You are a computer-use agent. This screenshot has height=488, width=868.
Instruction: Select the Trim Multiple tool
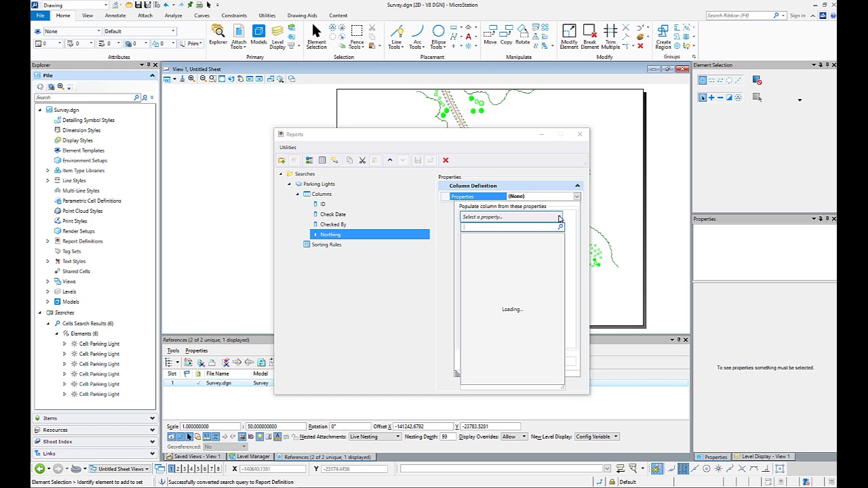pyautogui.click(x=610, y=37)
